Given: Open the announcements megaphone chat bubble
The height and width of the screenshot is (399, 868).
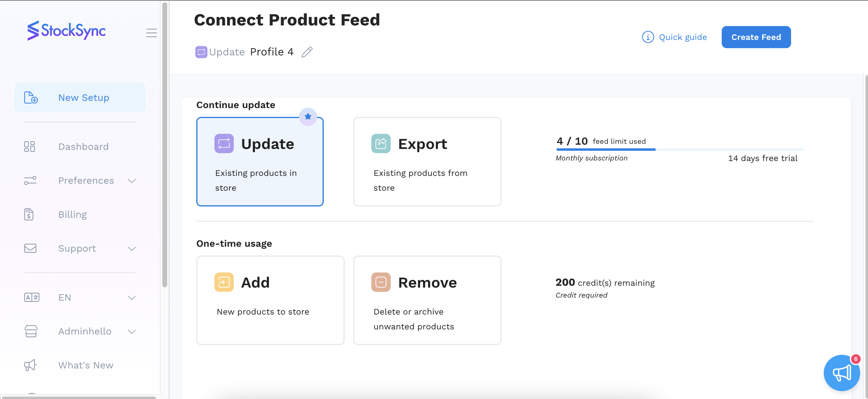Looking at the screenshot, I should click(841, 373).
